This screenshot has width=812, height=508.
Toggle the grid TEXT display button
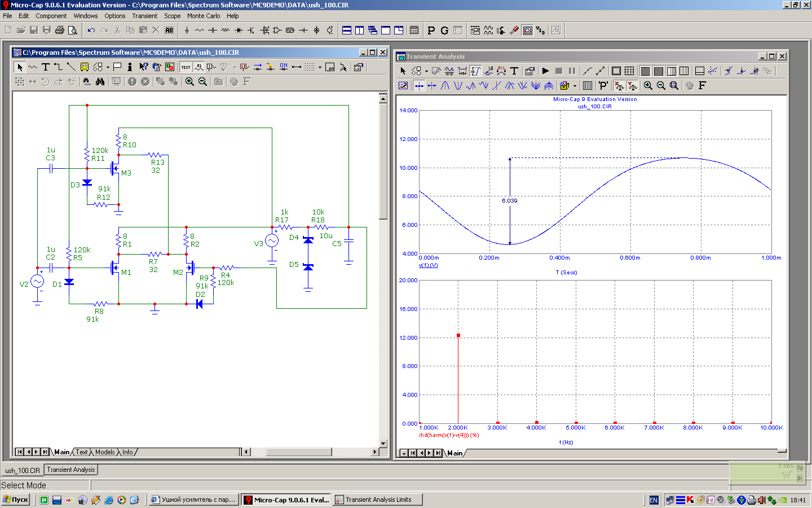click(x=186, y=67)
